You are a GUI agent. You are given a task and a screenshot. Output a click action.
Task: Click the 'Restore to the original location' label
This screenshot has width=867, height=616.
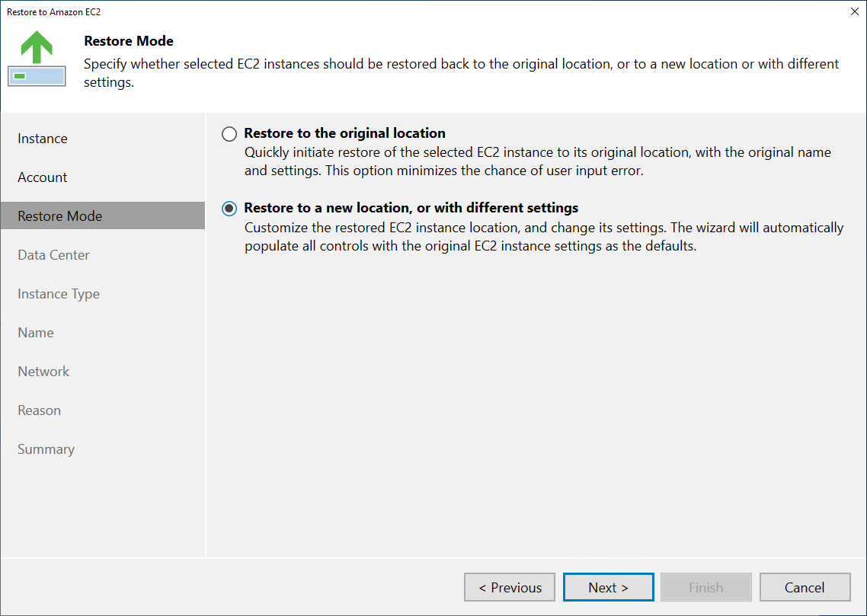(344, 133)
